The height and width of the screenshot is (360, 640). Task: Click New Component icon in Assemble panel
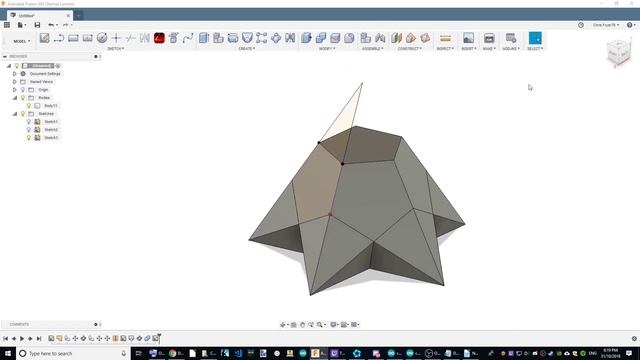(366, 38)
